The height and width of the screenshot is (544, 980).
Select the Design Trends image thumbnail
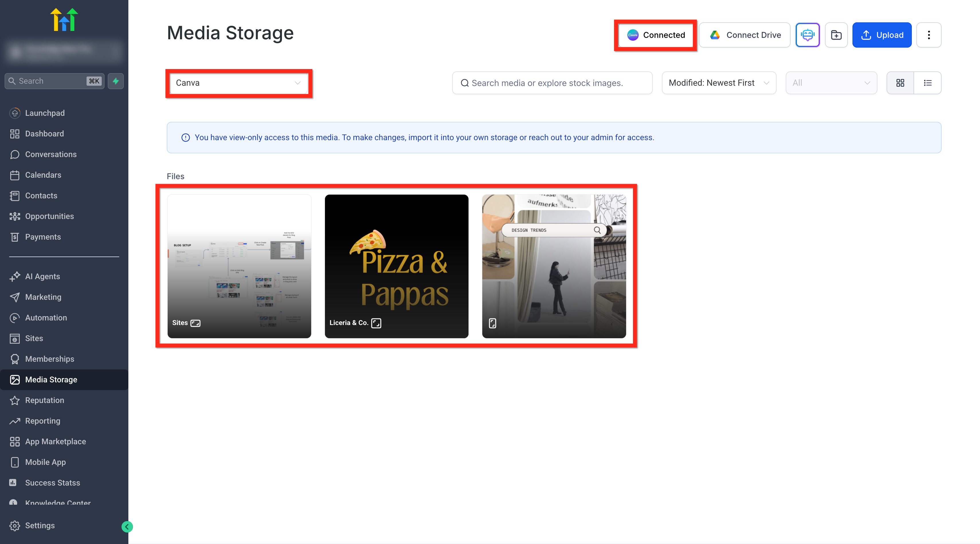point(554,266)
